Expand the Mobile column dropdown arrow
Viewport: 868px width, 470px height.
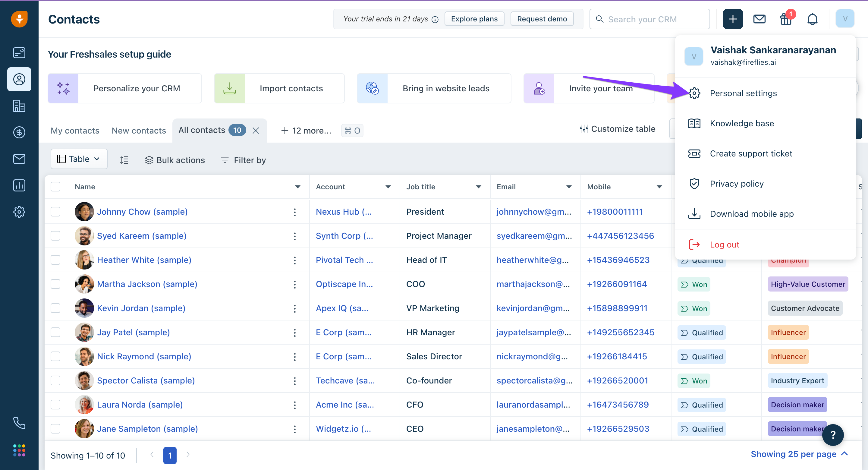click(x=659, y=187)
